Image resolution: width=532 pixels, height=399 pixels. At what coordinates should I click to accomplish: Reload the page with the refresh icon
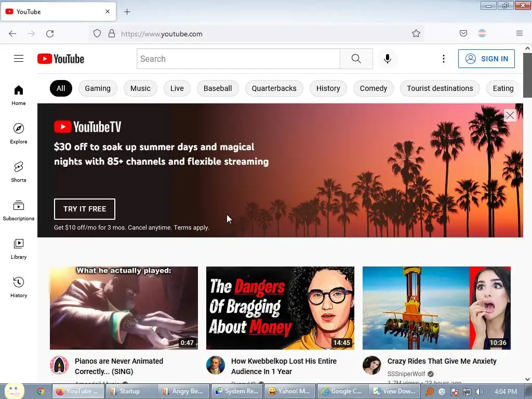coord(50,34)
